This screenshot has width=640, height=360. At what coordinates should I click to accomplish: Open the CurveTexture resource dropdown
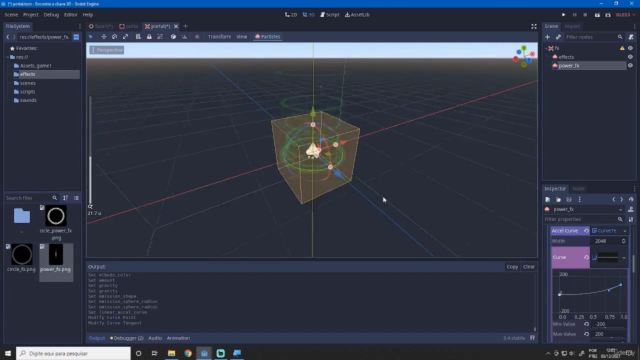point(624,231)
